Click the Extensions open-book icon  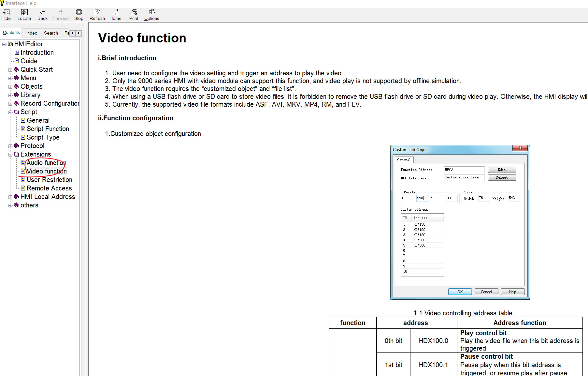coord(16,154)
